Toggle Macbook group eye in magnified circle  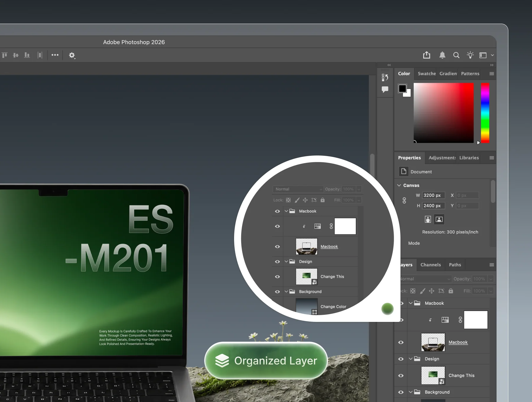[277, 211]
